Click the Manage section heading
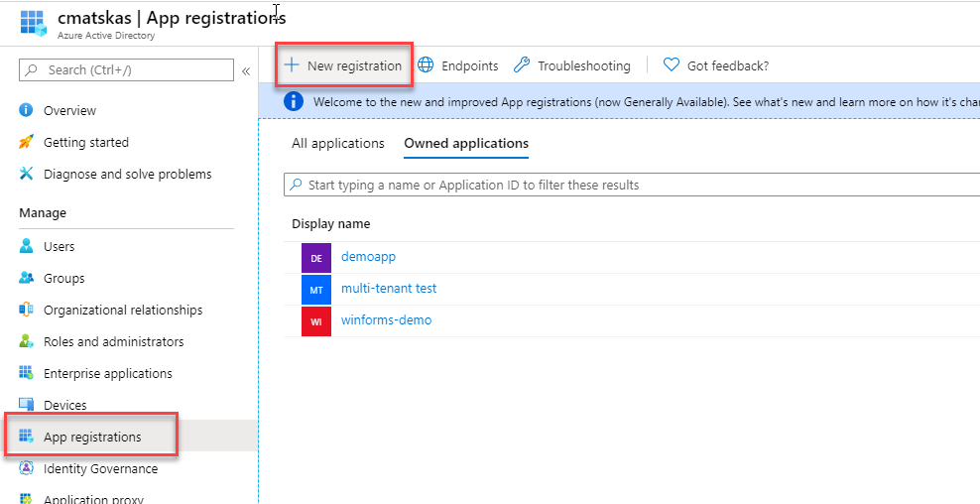 coord(43,213)
